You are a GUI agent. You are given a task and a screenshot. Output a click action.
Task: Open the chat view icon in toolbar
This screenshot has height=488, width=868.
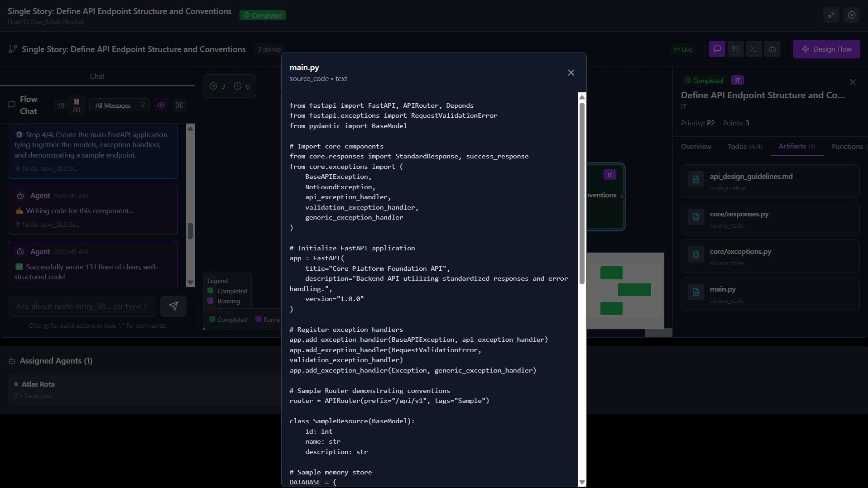[717, 49]
